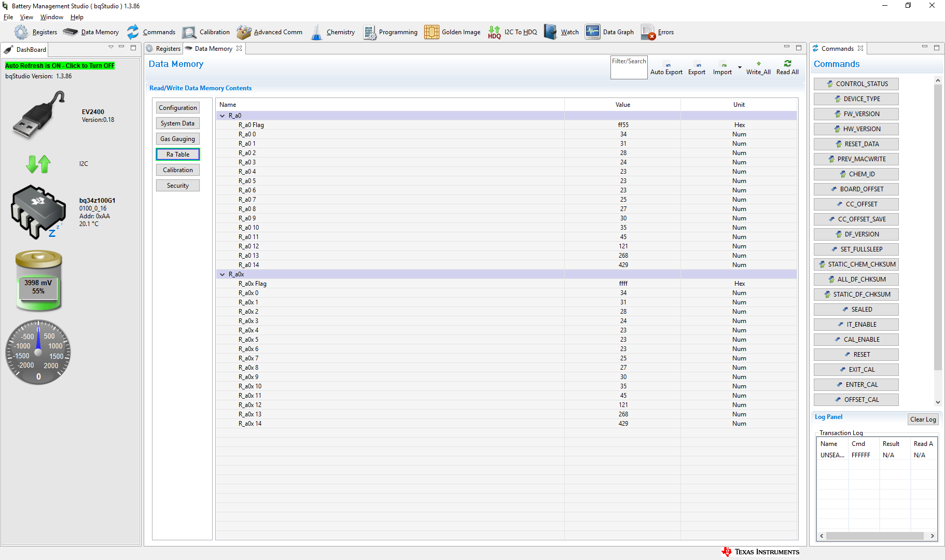
Task: Click the Log Panel horizontal scrollbar
Action: tap(874, 536)
